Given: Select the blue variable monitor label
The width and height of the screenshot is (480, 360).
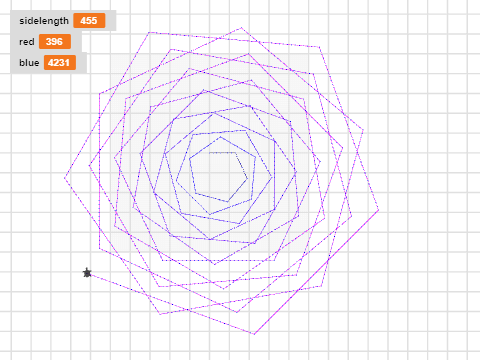Looking at the screenshot, I should click(x=29, y=63).
